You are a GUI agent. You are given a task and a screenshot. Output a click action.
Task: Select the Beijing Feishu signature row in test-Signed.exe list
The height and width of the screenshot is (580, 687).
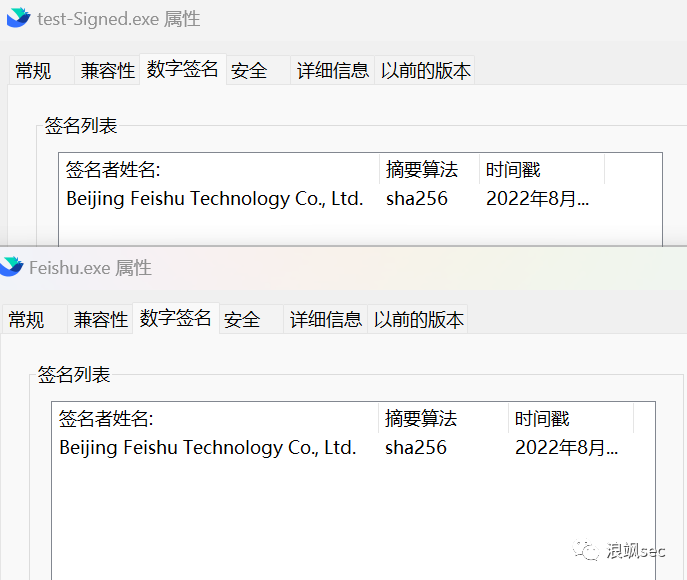click(214, 199)
